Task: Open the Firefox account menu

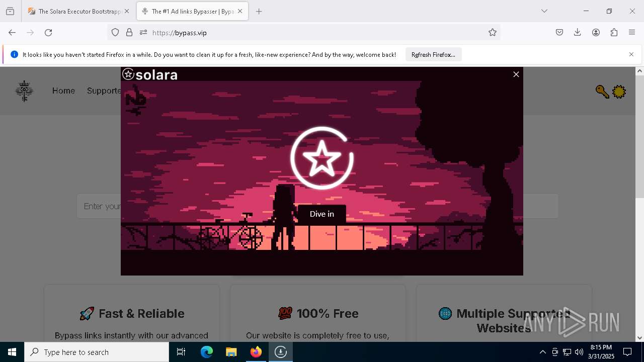Action: point(596,32)
